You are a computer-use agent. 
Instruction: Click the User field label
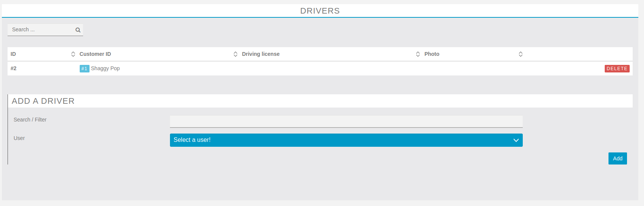[19, 138]
